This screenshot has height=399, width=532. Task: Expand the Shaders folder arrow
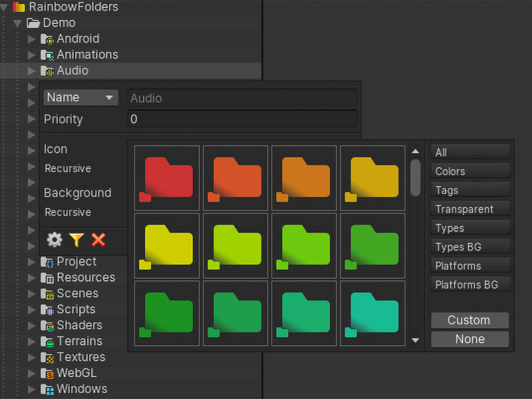tap(31, 326)
